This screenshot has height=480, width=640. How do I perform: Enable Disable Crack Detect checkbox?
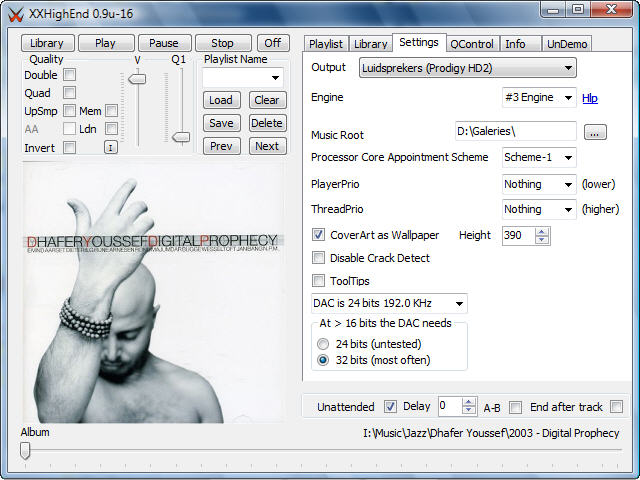pos(318,258)
